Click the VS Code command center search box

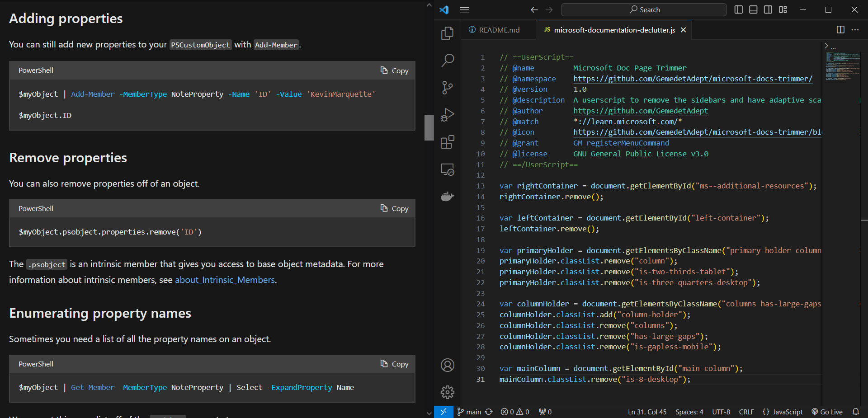tap(644, 9)
